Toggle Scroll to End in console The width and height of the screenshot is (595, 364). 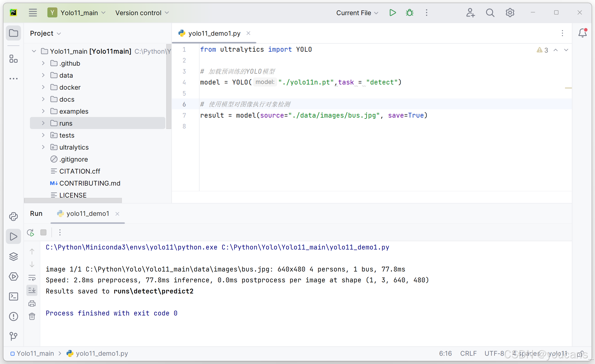coord(32,290)
